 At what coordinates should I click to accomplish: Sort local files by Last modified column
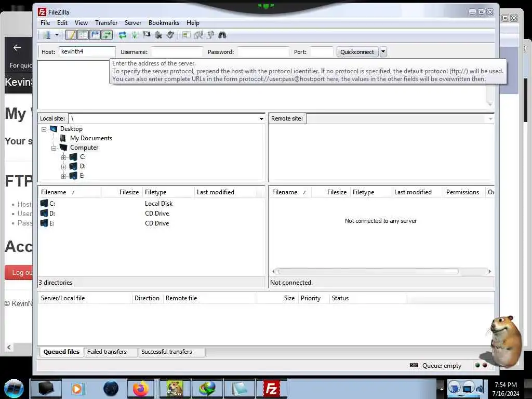click(225, 192)
